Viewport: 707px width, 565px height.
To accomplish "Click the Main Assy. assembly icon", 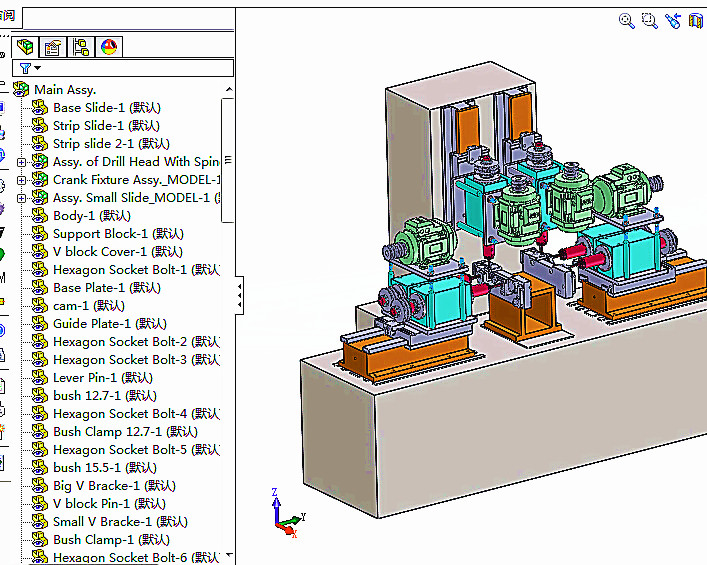I will pos(21,89).
